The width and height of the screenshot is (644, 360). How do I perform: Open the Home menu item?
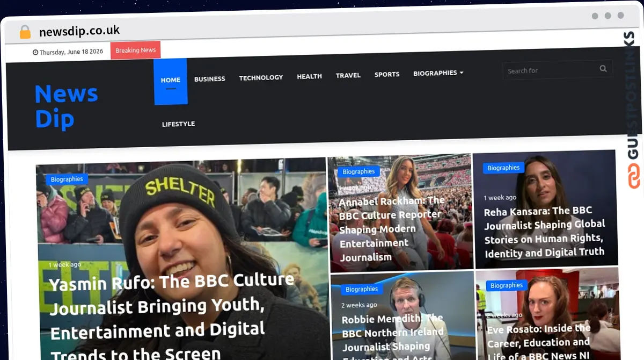click(x=171, y=81)
